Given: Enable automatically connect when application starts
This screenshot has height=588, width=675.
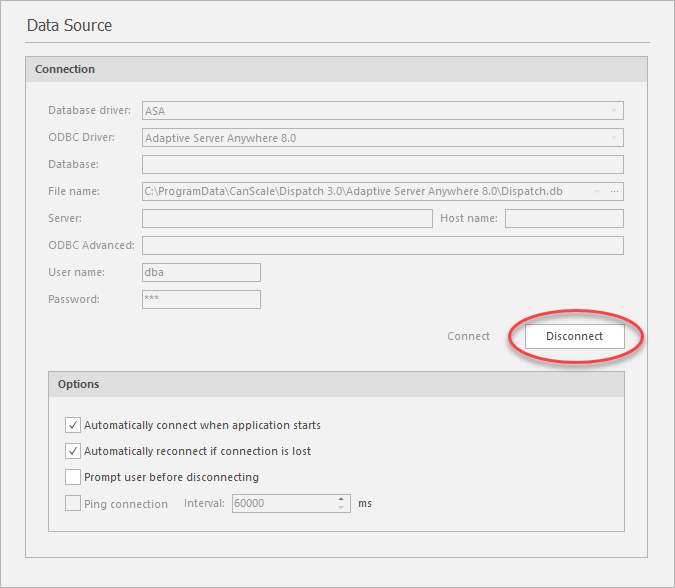Looking at the screenshot, I should click(x=73, y=425).
